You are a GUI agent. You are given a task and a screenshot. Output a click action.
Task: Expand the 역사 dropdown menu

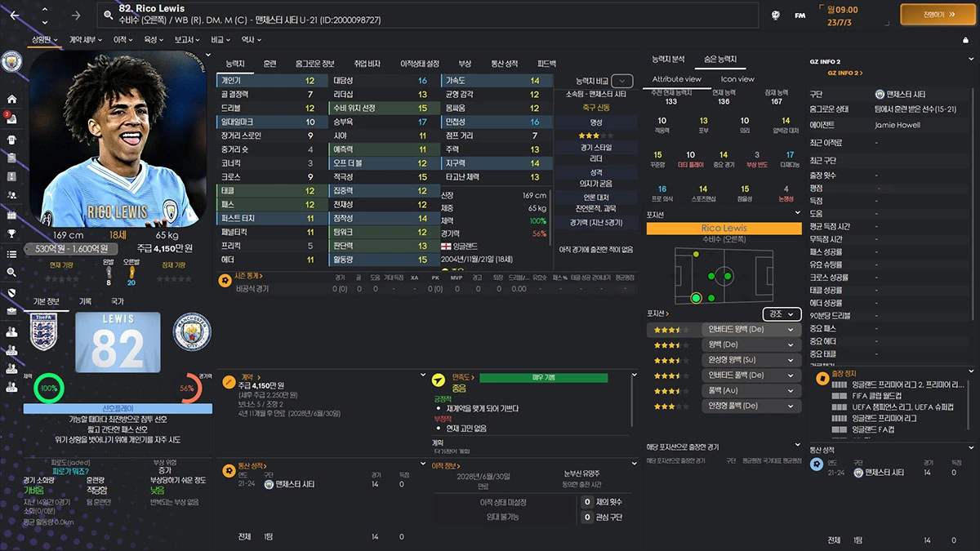(x=252, y=39)
